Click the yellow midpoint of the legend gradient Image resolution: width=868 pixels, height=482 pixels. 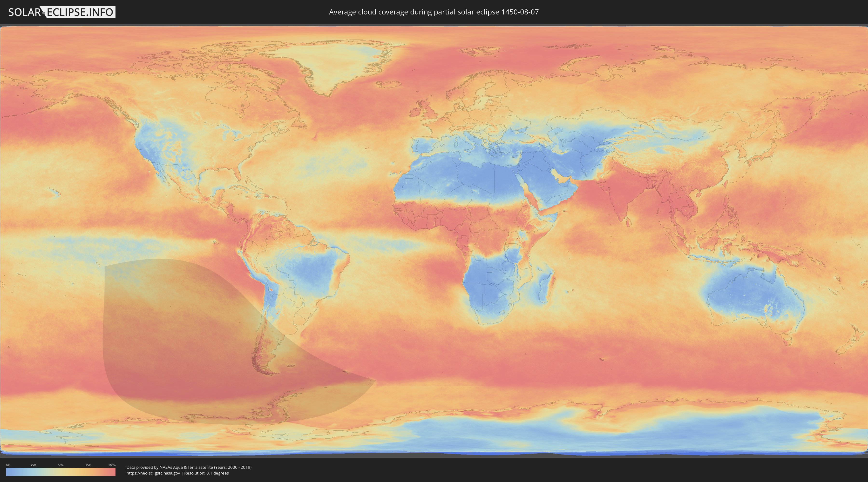click(61, 472)
